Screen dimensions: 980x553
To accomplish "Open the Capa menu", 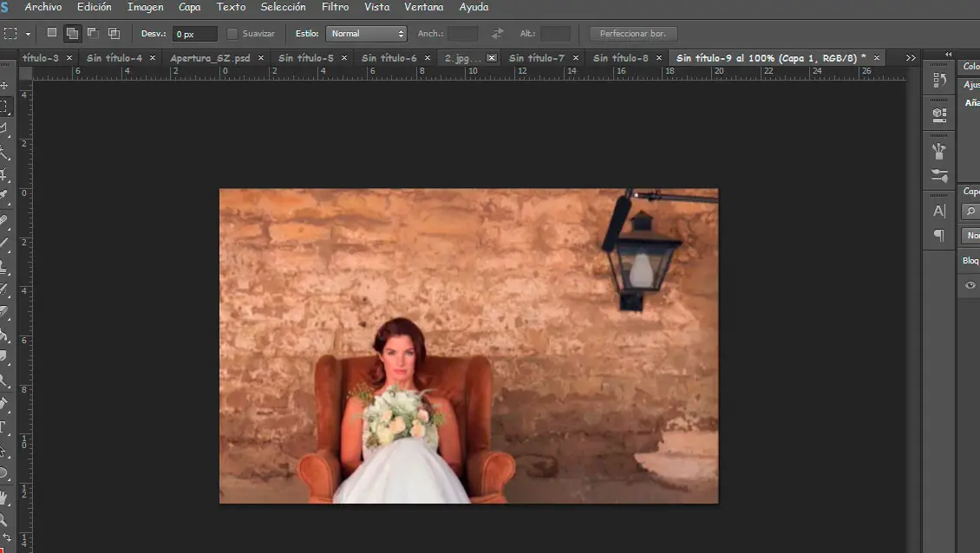I will (189, 7).
